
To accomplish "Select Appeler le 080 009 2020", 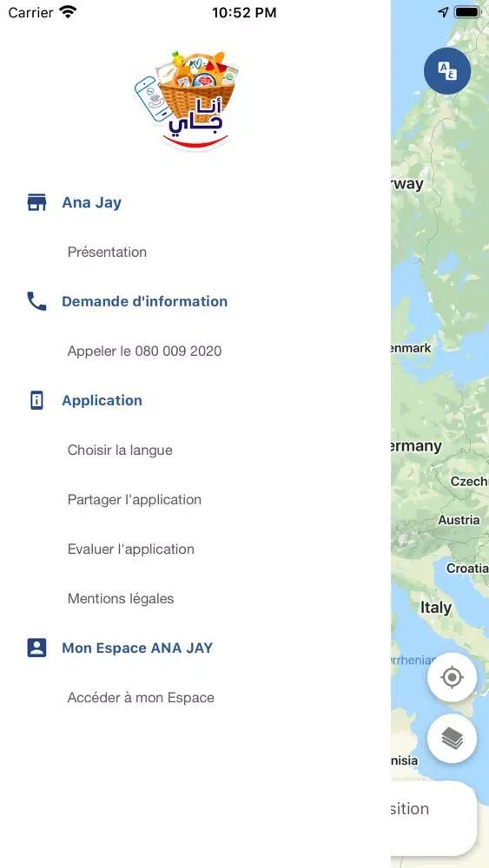I will [x=144, y=351].
